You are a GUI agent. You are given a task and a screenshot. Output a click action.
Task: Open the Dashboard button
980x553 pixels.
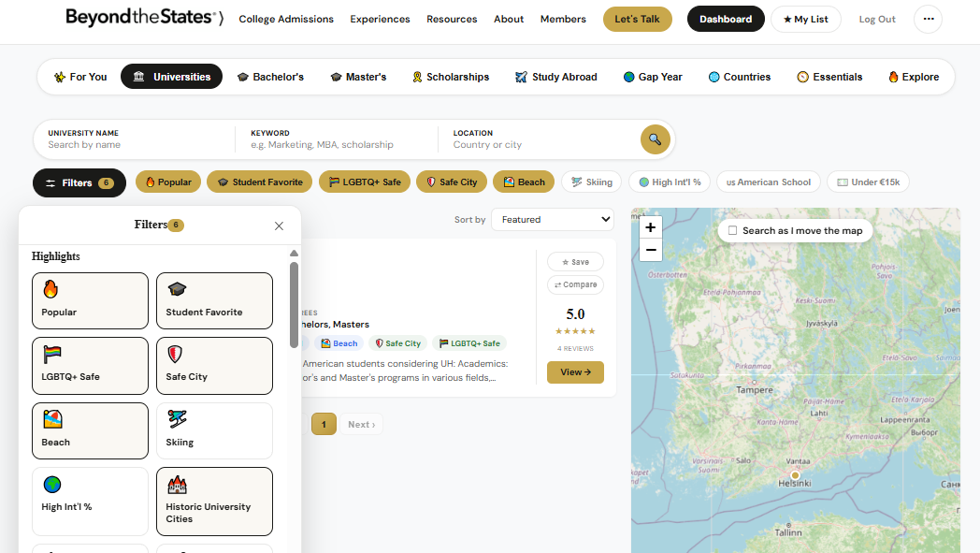[726, 20]
